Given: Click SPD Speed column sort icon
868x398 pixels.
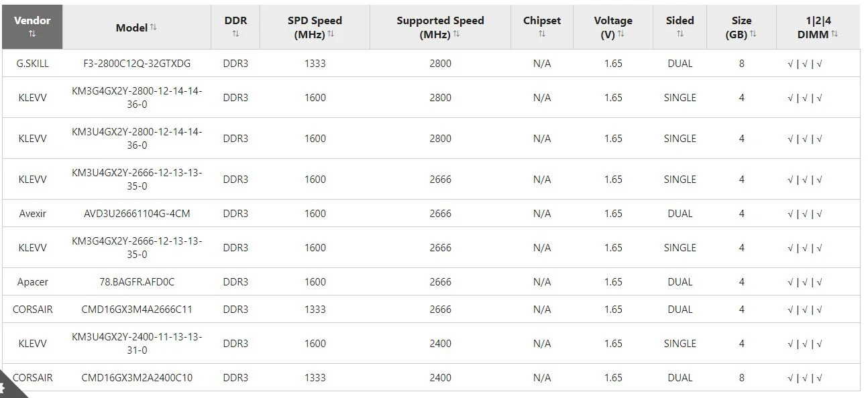Looking at the screenshot, I should (x=331, y=34).
